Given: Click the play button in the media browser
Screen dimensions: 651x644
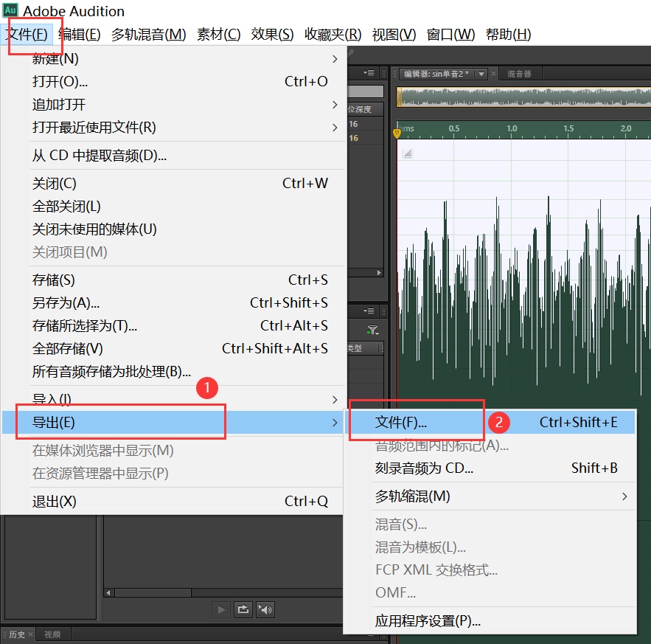Looking at the screenshot, I should tap(221, 609).
